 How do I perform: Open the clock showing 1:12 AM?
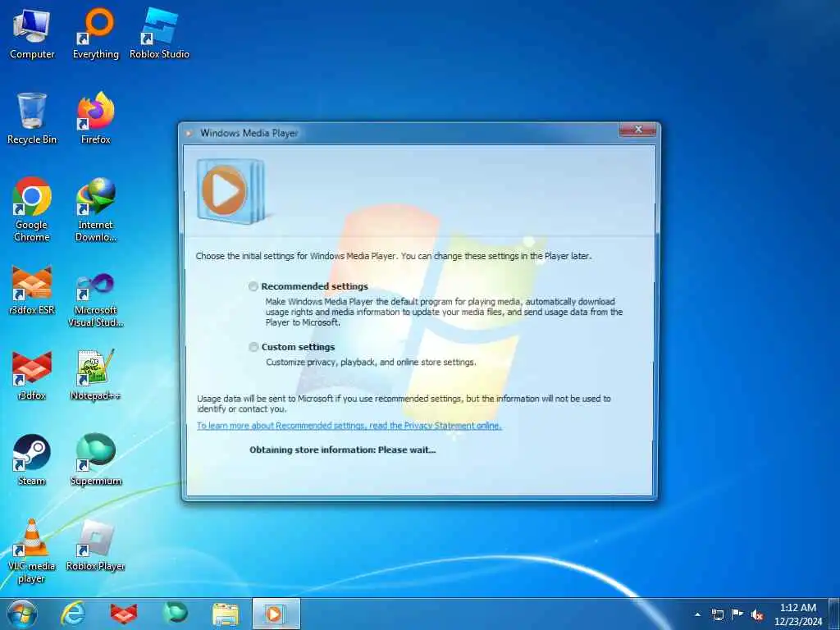tap(798, 614)
